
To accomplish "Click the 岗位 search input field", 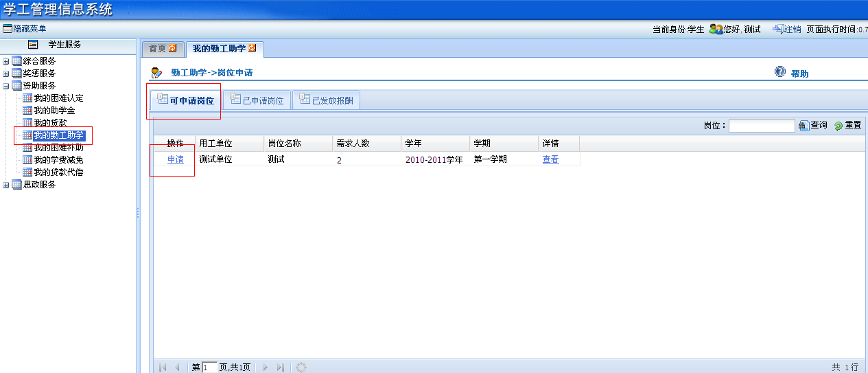I will pyautogui.click(x=761, y=126).
